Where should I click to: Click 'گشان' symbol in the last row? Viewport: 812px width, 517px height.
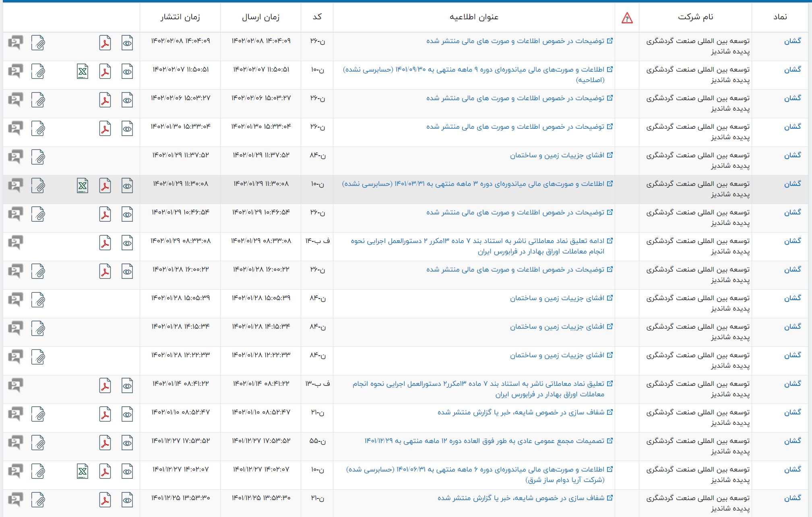tap(792, 498)
